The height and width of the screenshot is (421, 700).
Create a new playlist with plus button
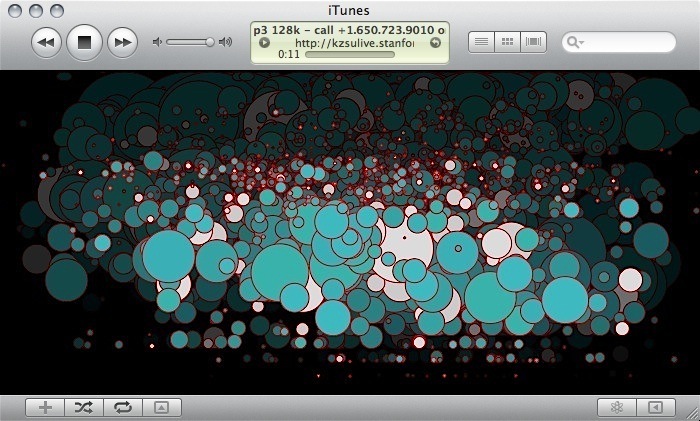click(45, 407)
